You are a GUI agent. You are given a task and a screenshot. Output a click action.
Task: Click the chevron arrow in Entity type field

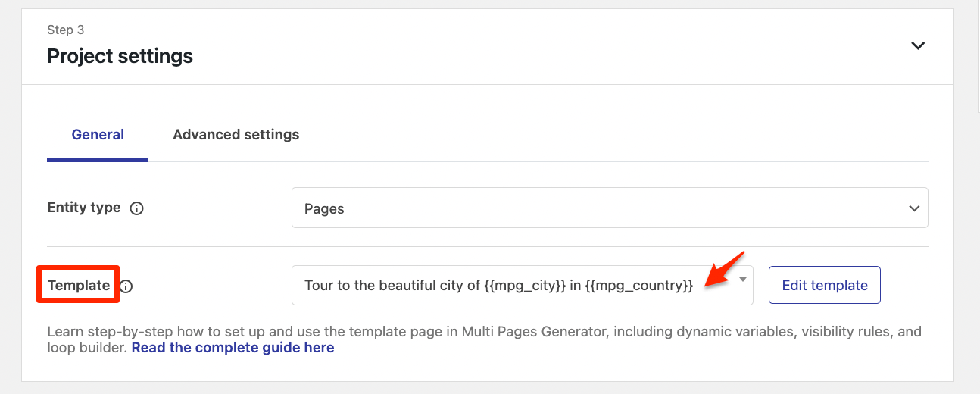(914, 208)
